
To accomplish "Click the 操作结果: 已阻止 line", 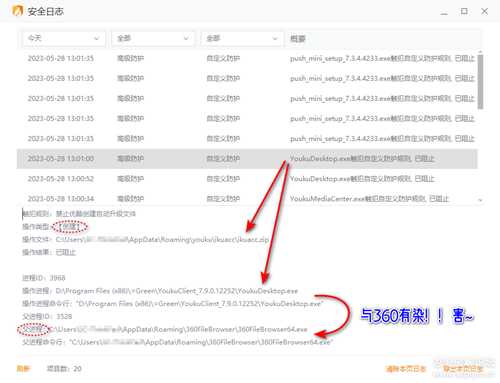I will tap(49, 252).
